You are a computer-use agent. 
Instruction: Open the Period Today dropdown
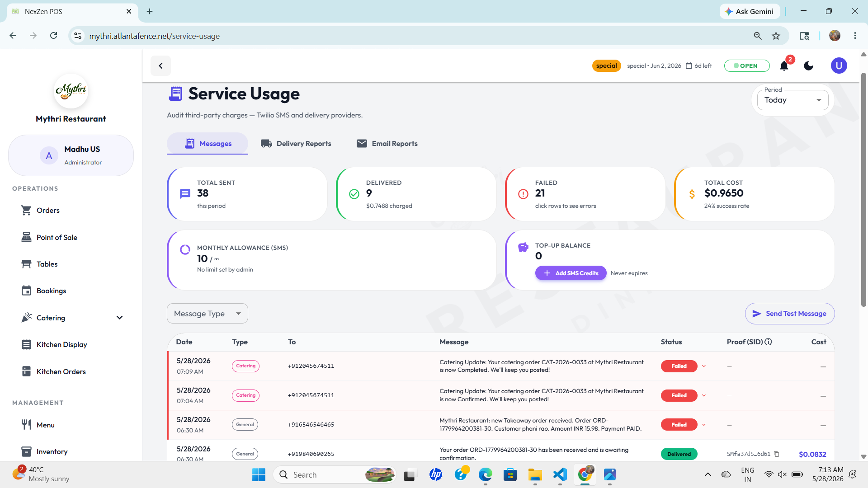click(793, 100)
